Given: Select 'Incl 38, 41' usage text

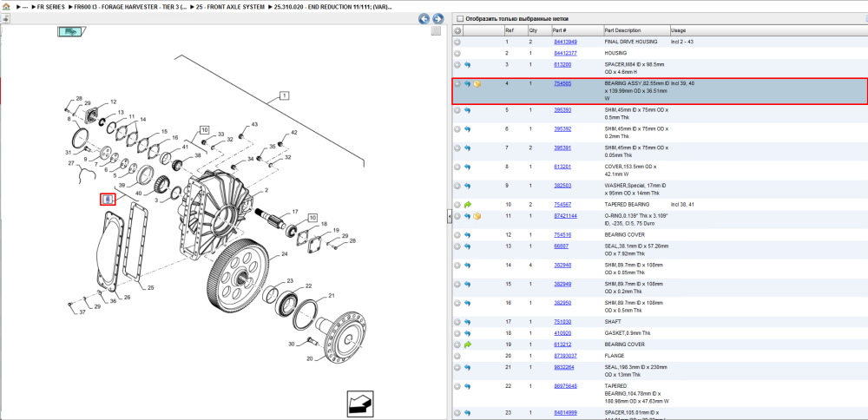Looking at the screenshot, I should [x=684, y=204].
